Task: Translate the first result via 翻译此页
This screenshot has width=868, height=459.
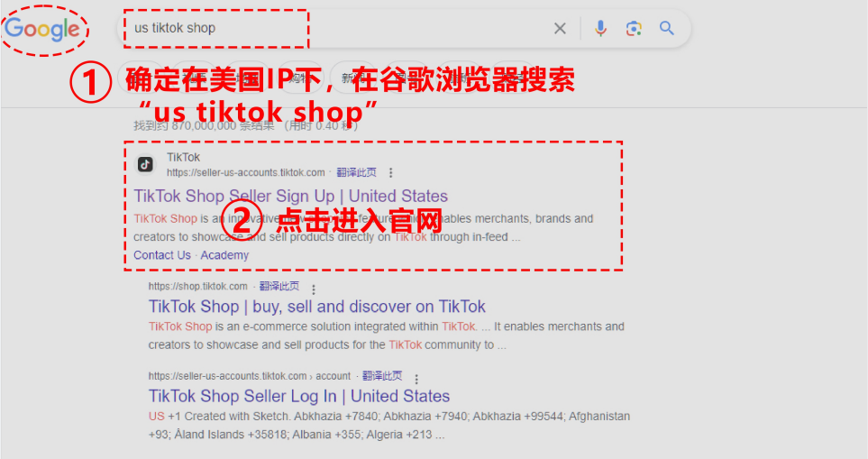Action: tap(357, 173)
